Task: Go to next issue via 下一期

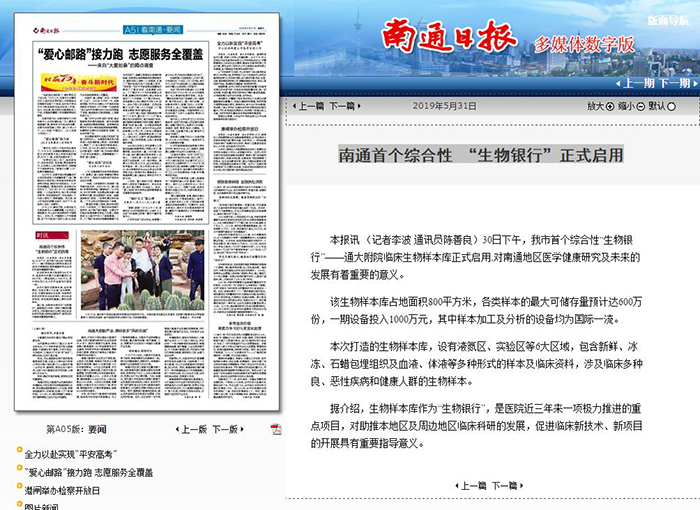Action: click(x=674, y=83)
